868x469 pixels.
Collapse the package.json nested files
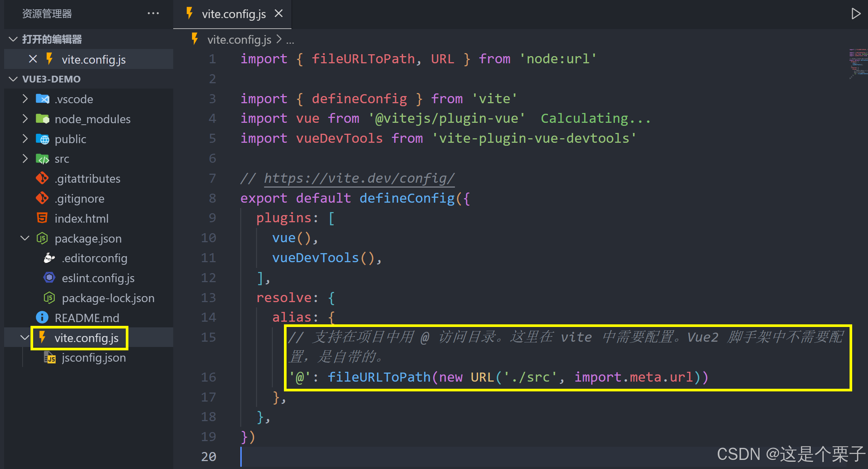(x=25, y=238)
